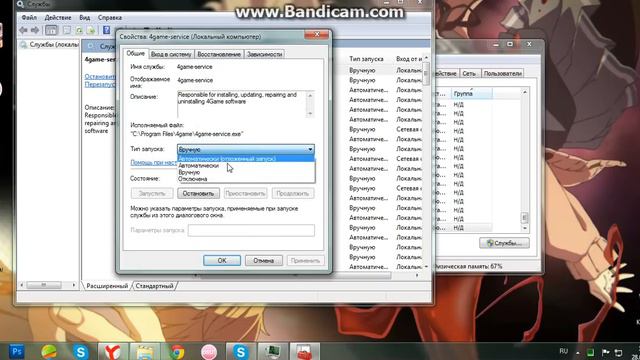640x360 pixels.
Task: Open 'Пользователи' tab in Task Manager
Action: (x=502, y=73)
